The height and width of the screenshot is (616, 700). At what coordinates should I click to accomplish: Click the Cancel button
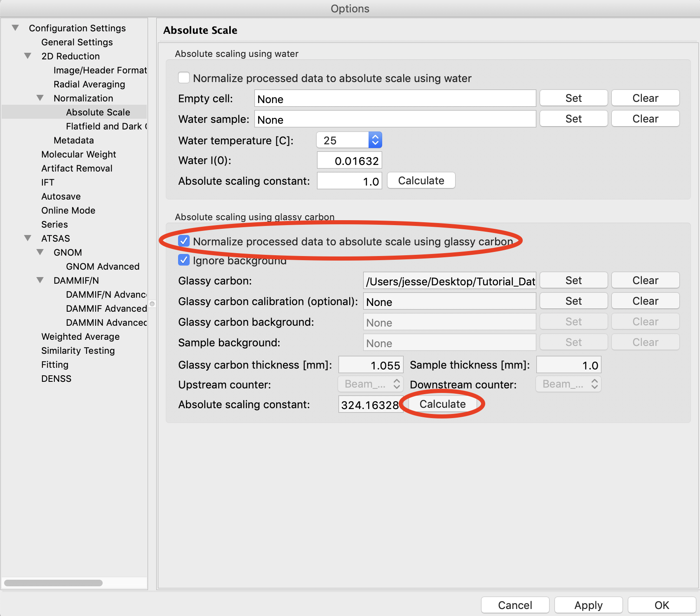click(x=515, y=605)
